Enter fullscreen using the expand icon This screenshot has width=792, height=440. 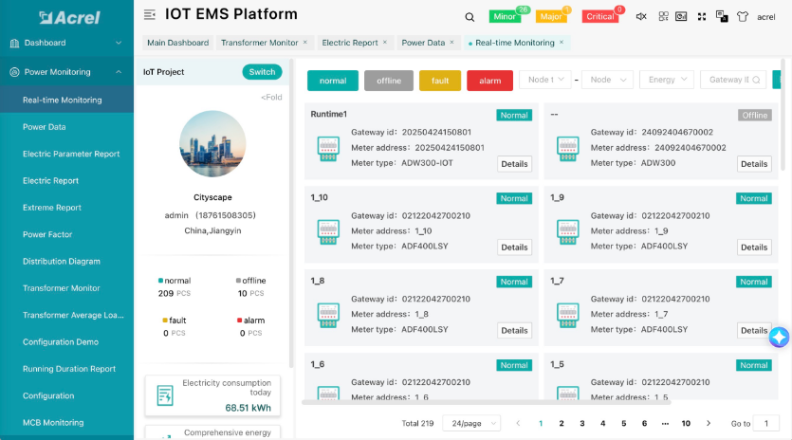point(702,17)
